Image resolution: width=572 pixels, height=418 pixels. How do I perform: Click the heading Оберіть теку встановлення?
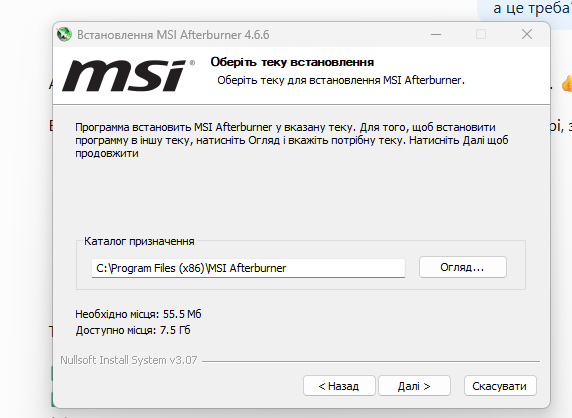(292, 62)
